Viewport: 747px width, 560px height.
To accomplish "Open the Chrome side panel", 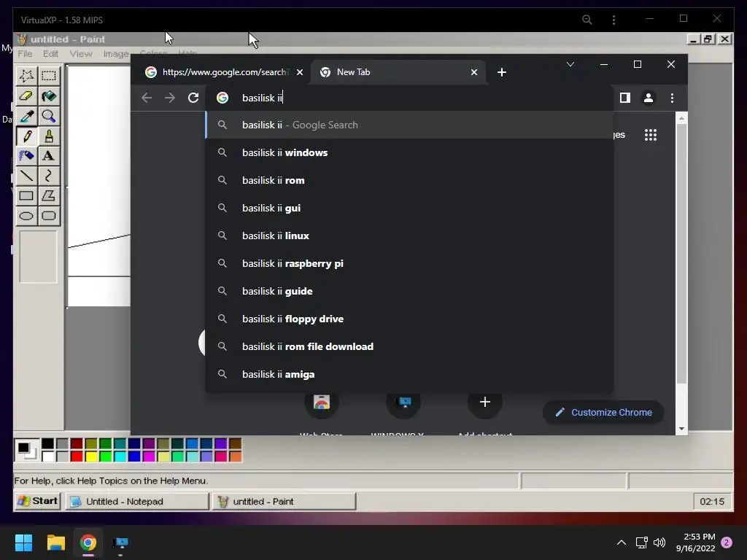I will coord(625,98).
